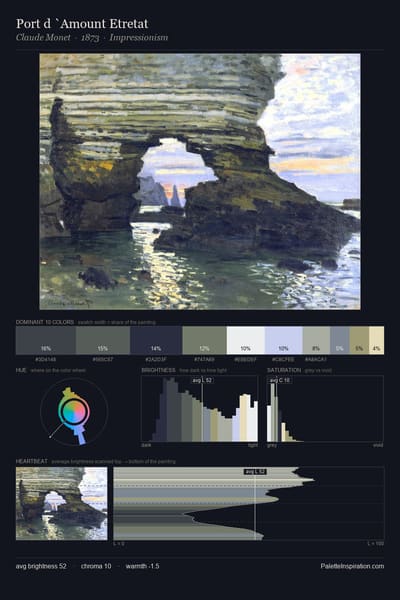Click the "avg brightness 52" footer stat
This screenshot has width=400, height=600.
41,566
